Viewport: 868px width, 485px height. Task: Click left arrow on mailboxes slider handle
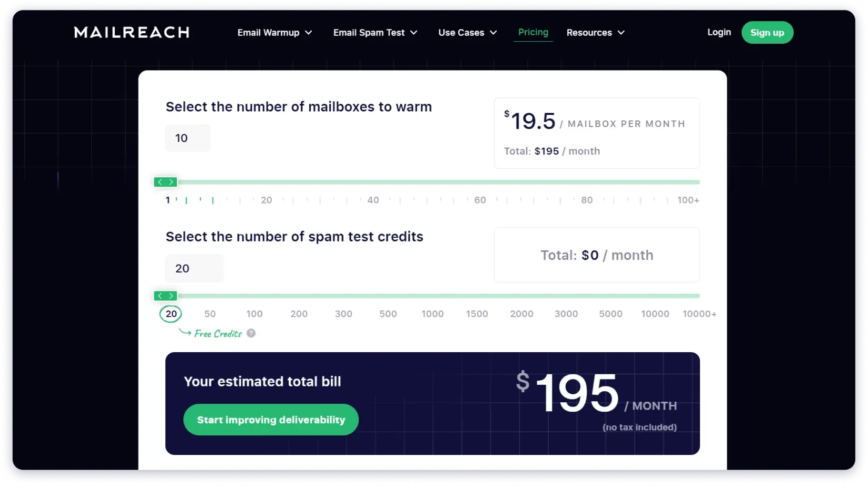[160, 181]
